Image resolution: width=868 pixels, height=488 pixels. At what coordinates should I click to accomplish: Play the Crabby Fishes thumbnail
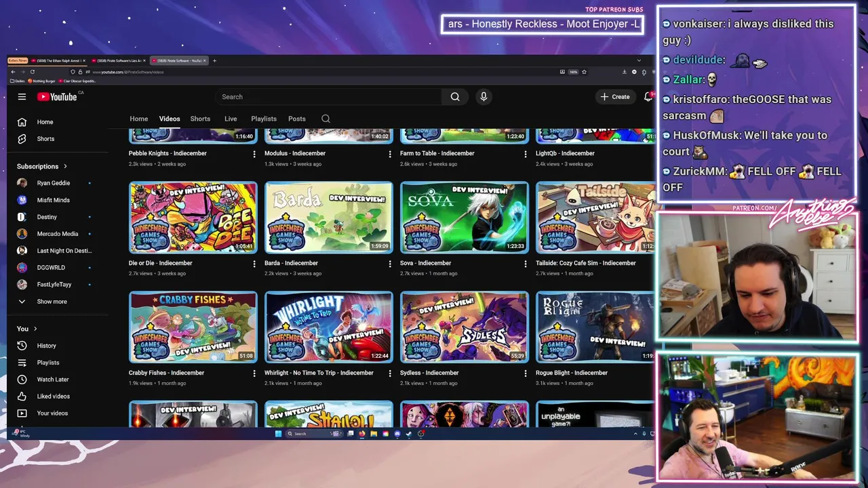click(193, 327)
